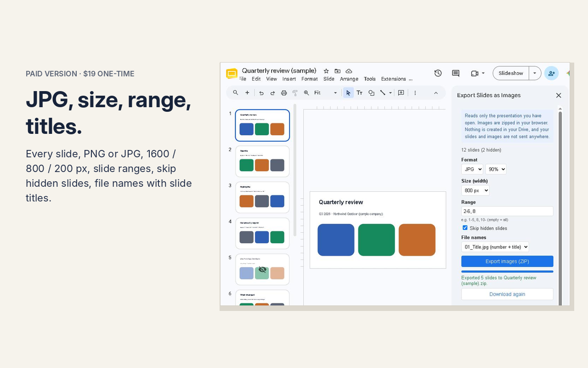Open the JPG format dropdown
This screenshot has width=588, height=368.
click(472, 169)
